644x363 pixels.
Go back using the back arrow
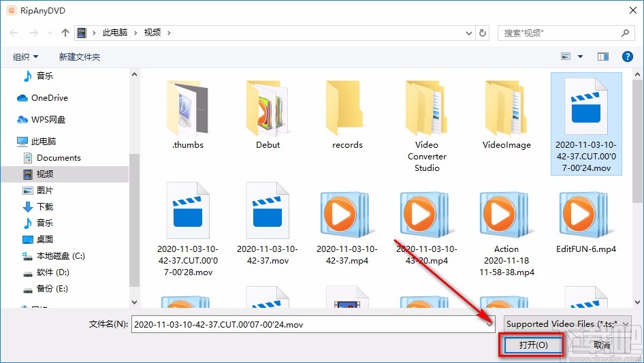coord(14,33)
